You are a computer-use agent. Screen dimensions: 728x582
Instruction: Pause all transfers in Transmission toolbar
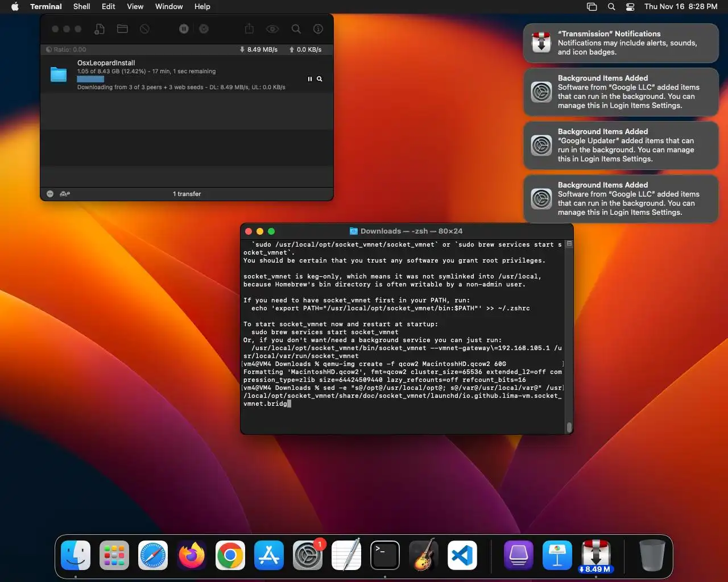tap(184, 29)
